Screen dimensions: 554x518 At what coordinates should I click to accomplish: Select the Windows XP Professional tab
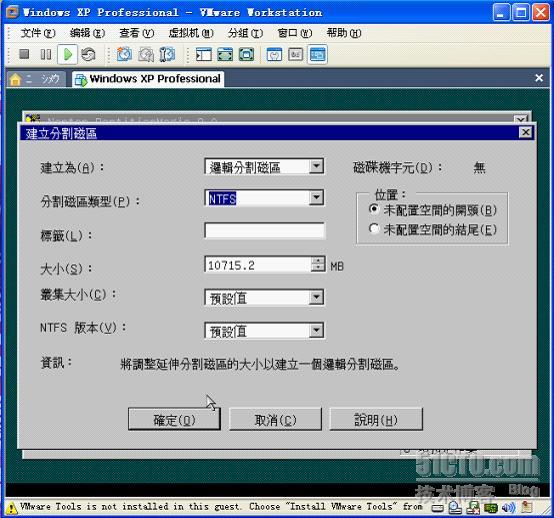click(148, 79)
